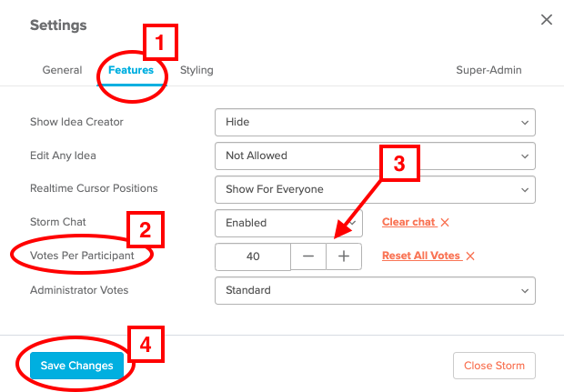
Task: Click the Votes Per Participant number field
Action: 253,256
